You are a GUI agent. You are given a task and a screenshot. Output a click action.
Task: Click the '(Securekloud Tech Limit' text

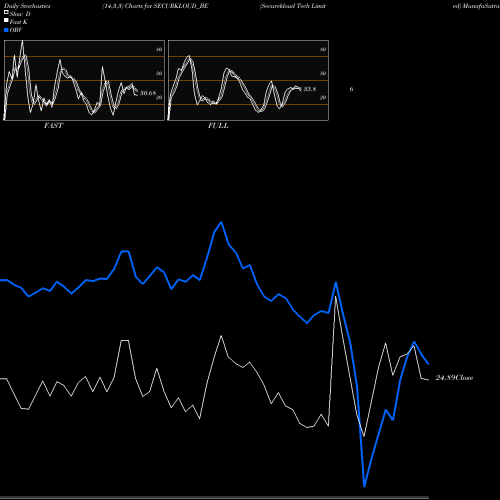pos(293,6)
